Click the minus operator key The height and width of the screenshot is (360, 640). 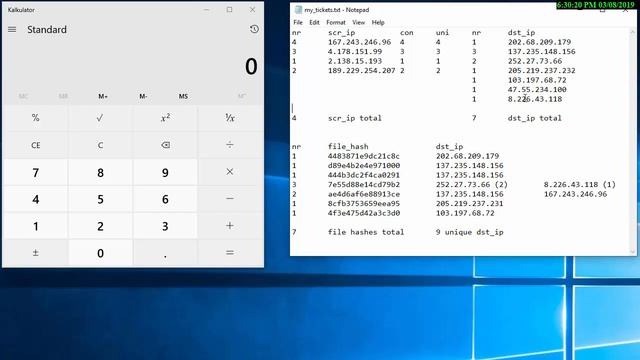click(230, 199)
